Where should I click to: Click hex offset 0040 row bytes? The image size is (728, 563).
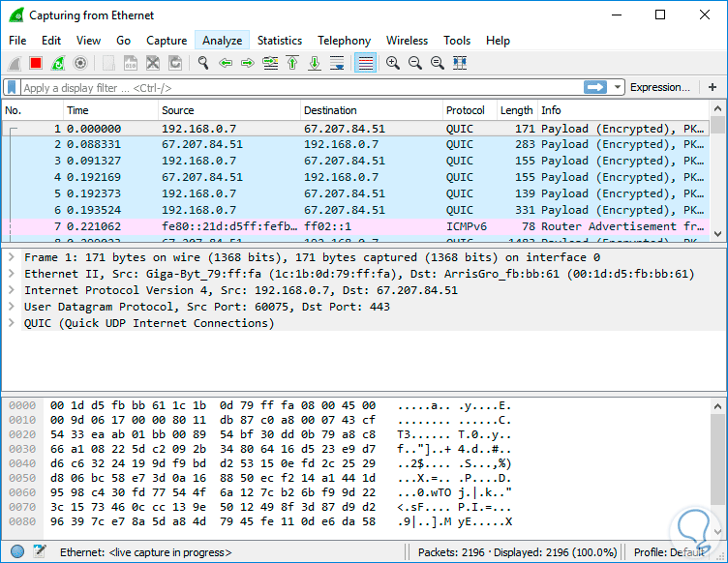pos(213,463)
